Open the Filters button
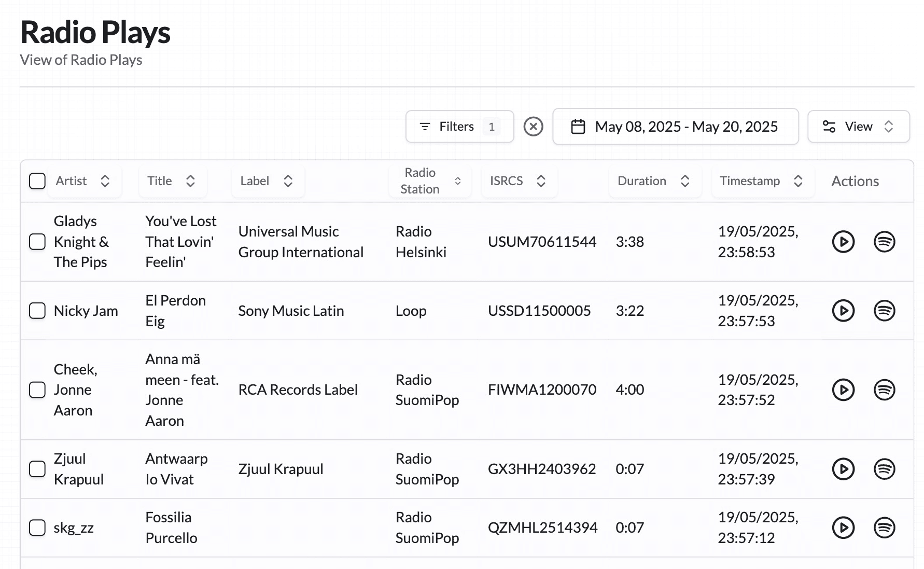Screen dimensions: 924x569 [459, 127]
